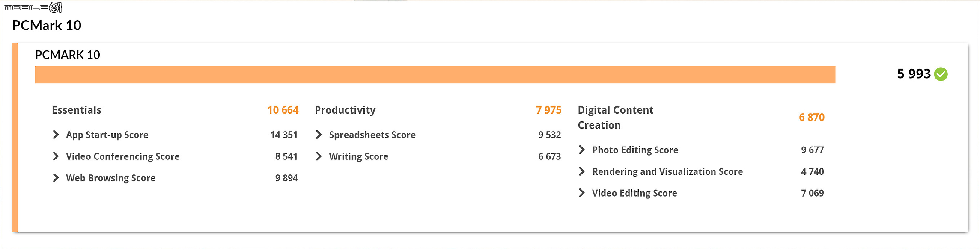Click the overall 5 993 score
Screen dimensions: 980x250
[x=914, y=74]
